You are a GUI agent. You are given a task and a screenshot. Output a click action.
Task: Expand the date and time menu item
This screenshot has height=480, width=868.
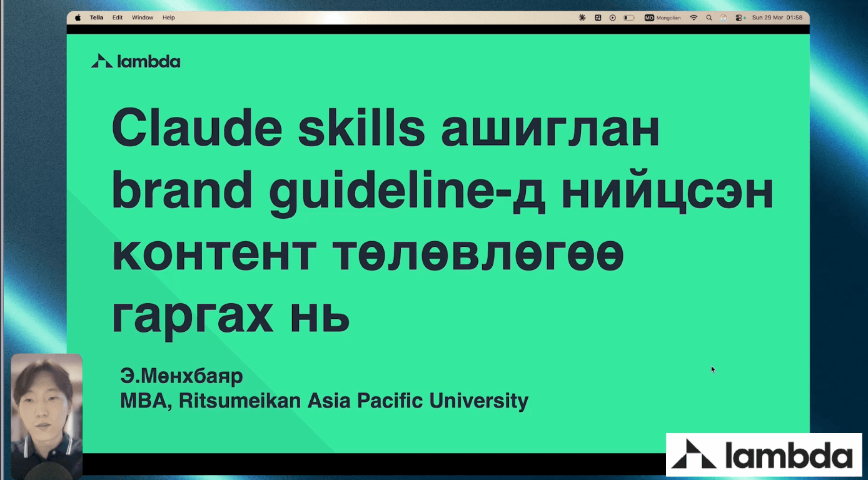click(775, 17)
